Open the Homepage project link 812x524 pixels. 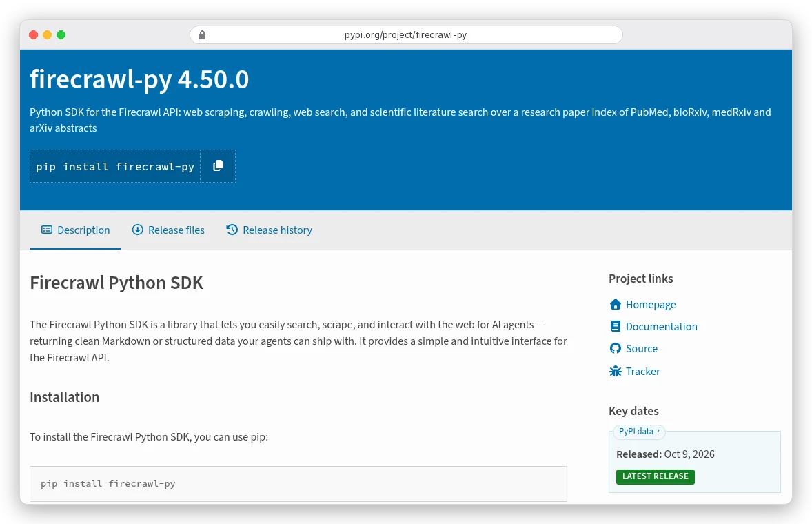click(x=651, y=305)
